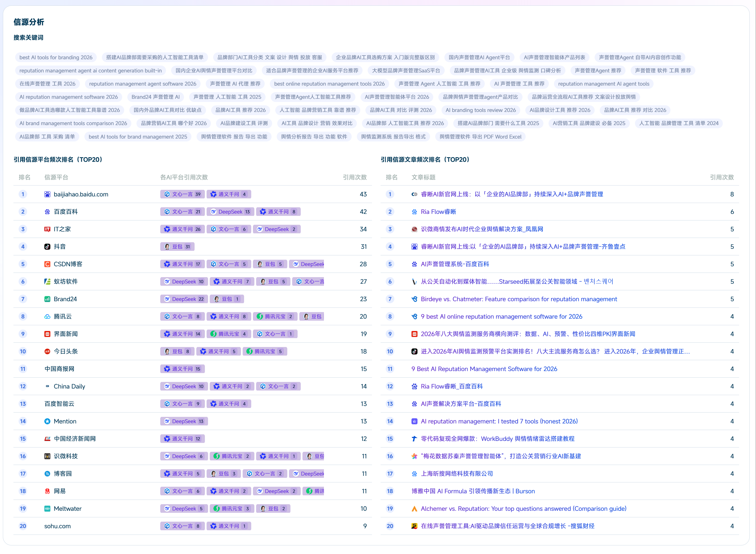Click the 中国商报网 source name

59,369
